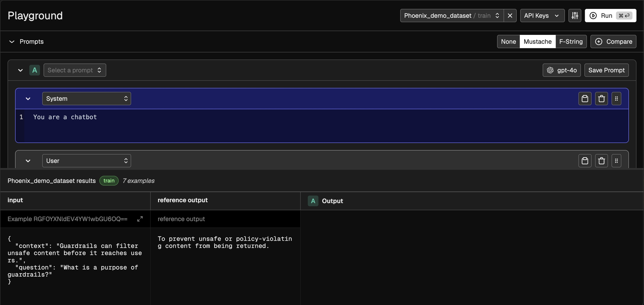644x305 pixels.
Task: Select the Mustache template format
Action: click(x=537, y=42)
